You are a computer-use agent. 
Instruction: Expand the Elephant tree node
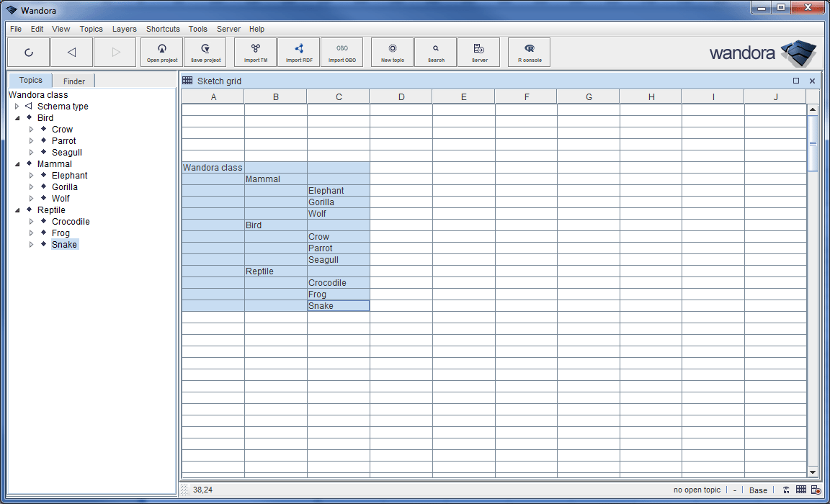32,176
